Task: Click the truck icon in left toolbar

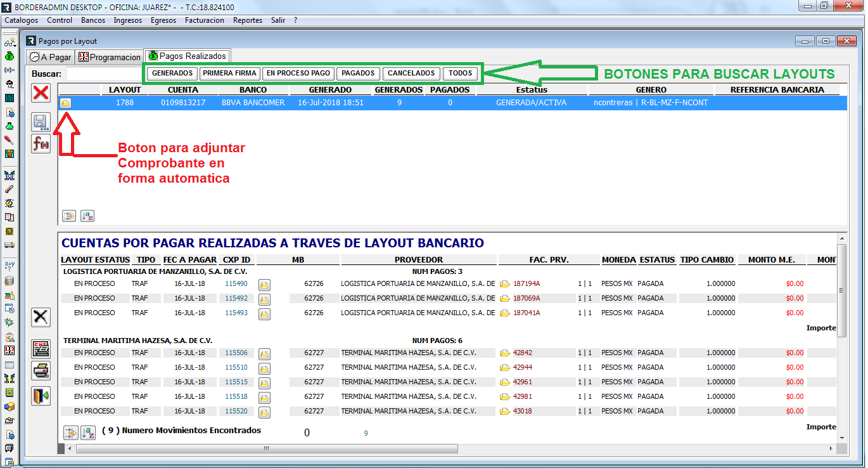Action: [10, 245]
